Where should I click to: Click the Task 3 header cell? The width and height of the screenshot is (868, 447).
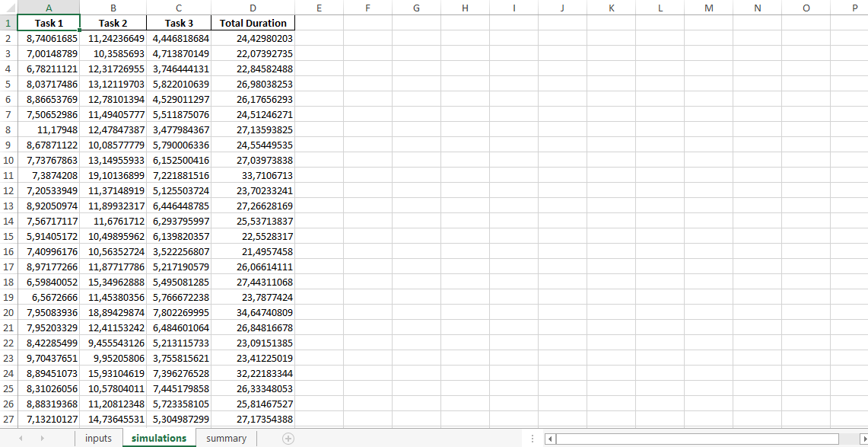[179, 23]
